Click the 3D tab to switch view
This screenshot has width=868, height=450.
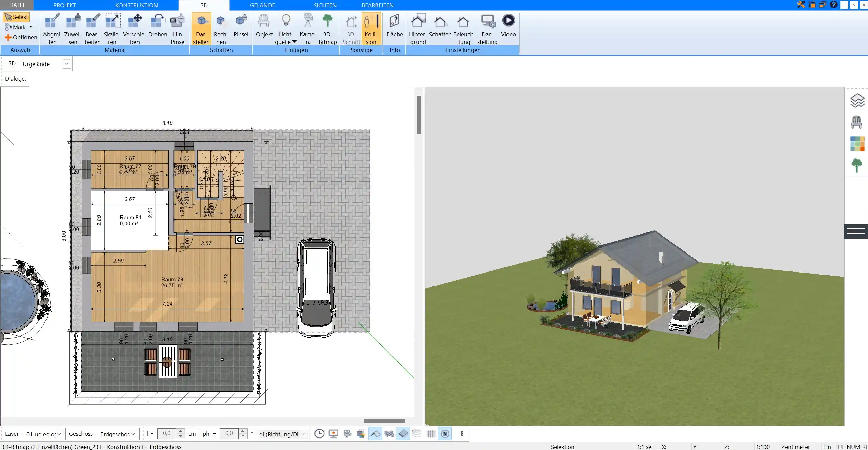[204, 5]
